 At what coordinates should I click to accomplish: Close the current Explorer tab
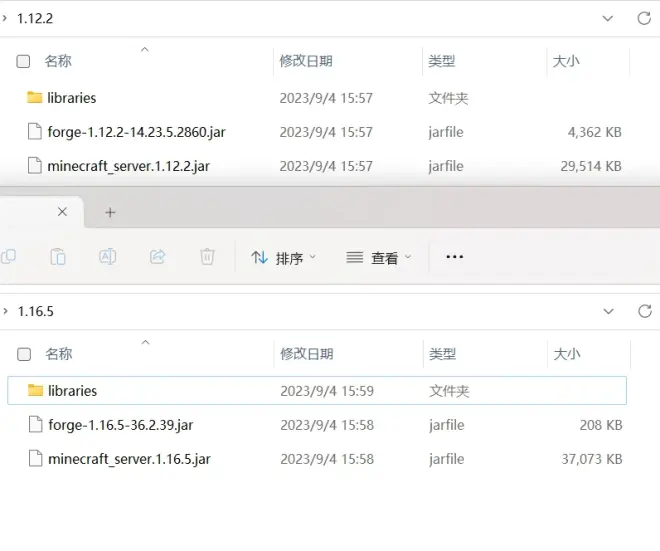62,212
